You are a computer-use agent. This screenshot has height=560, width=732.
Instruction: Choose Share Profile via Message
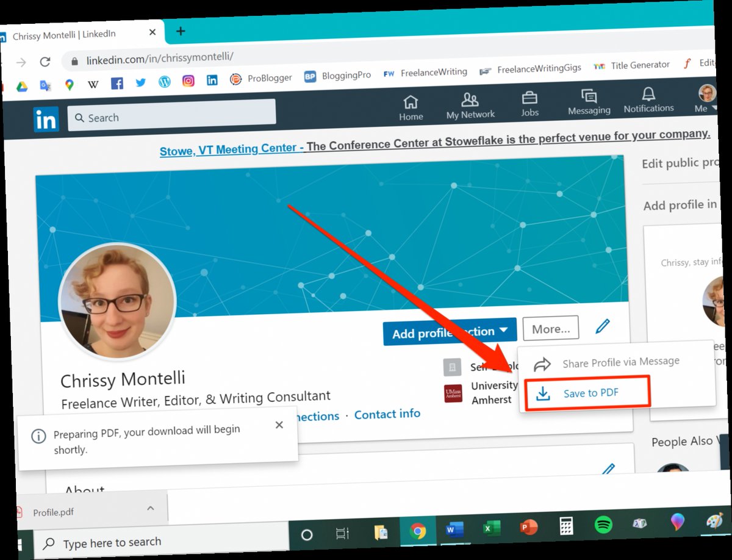620,361
